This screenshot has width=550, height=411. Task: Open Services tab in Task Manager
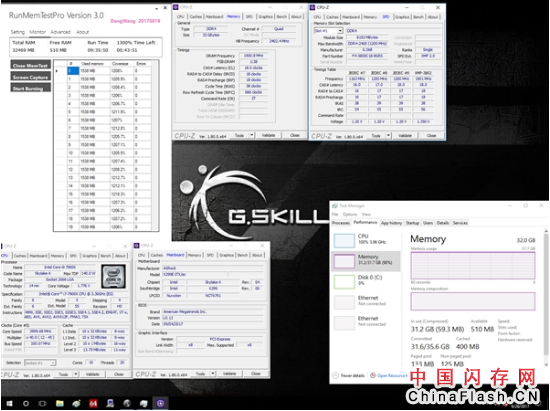pyautogui.click(x=460, y=223)
